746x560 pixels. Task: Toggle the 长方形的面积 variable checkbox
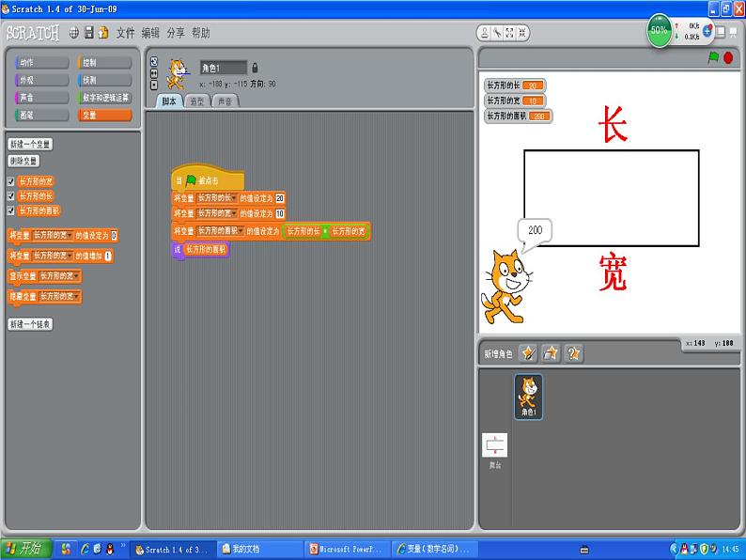[x=11, y=211]
